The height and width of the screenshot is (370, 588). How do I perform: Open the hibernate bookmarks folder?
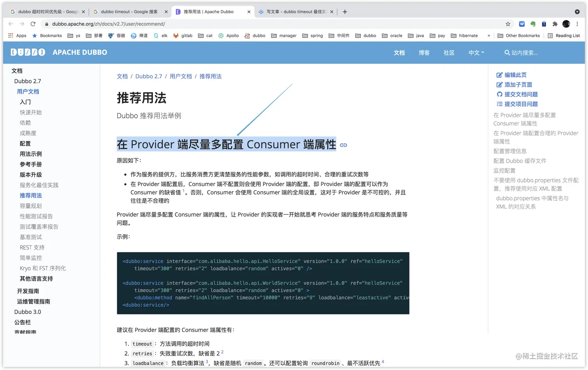point(464,35)
